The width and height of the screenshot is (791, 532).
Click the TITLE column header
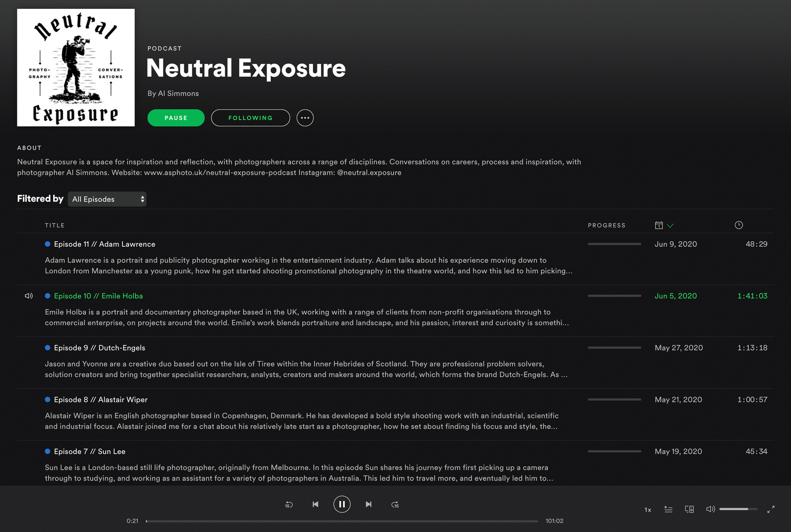(x=55, y=225)
